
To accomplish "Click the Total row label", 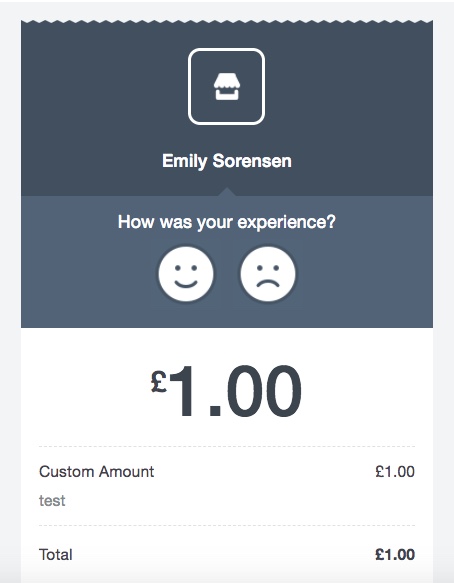I will 56,554.
